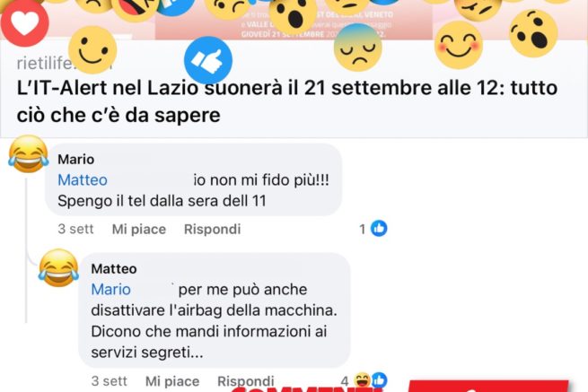Viewport: 588px width, 392px height.
Task: Open the IT-Alert nel Lazio article headline
Action: [x=287, y=101]
